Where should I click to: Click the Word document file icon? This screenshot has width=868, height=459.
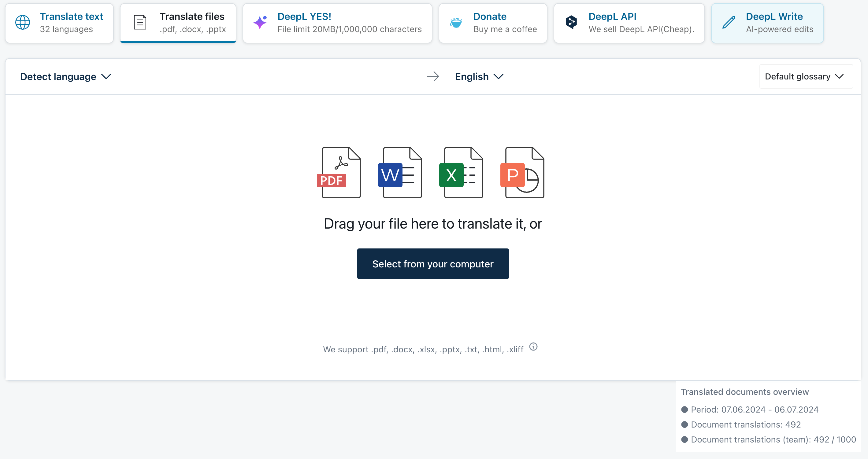coord(400,172)
